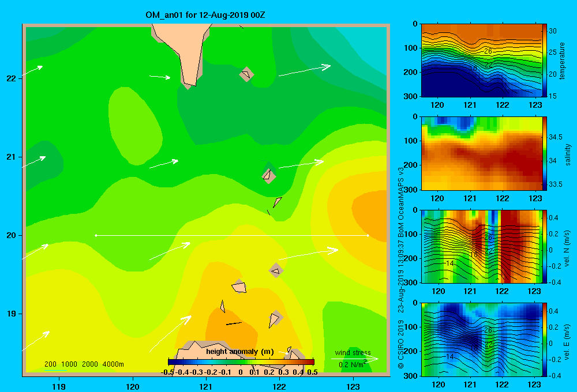Screen dimensions: 577x392
Task: Select the height anomaly (m) label
Action: click(240, 352)
